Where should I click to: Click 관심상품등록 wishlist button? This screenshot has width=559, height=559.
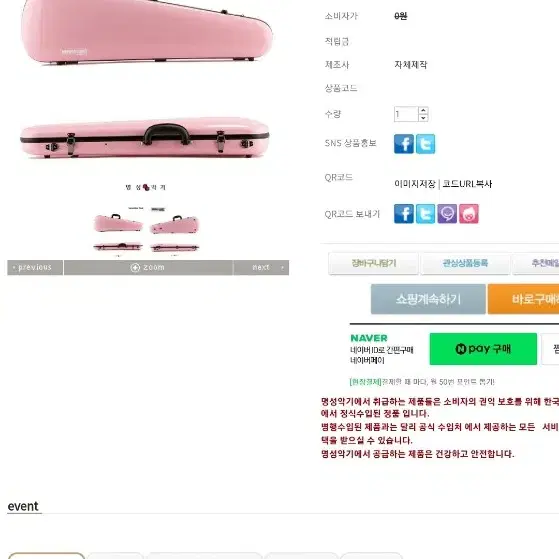pyautogui.click(x=465, y=263)
